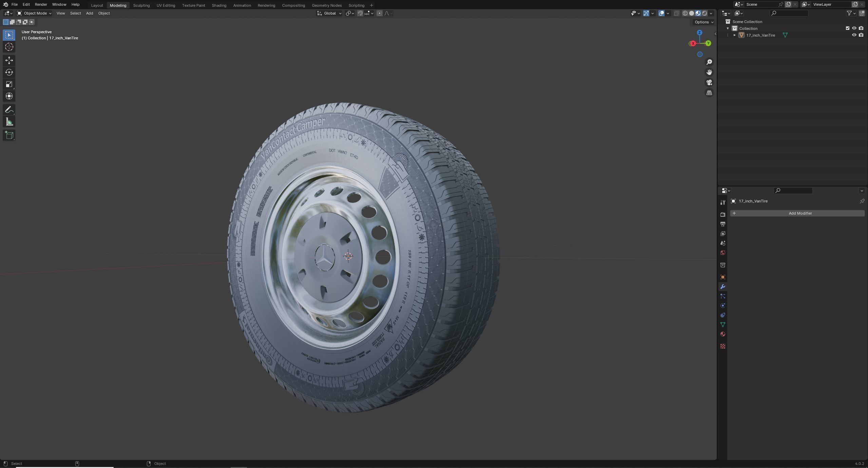Toggle snapping magnet icon

pos(360,13)
